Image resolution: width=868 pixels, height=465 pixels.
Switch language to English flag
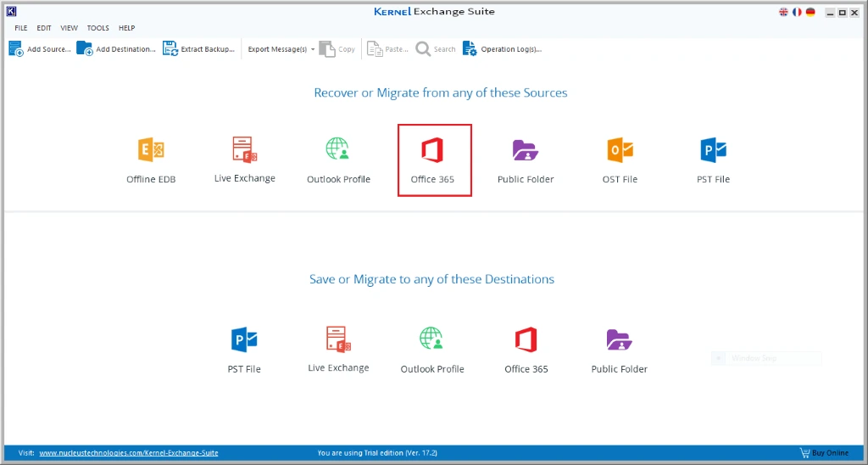click(783, 12)
